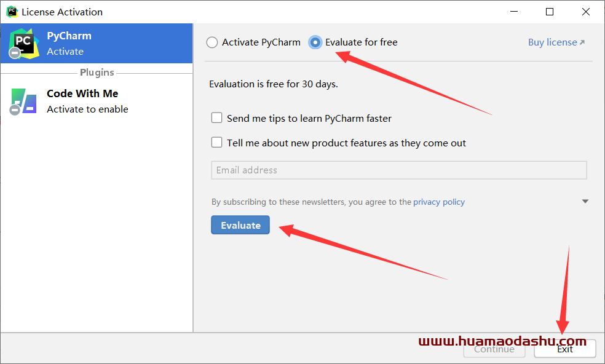Minimize the License Activation window

514,12
